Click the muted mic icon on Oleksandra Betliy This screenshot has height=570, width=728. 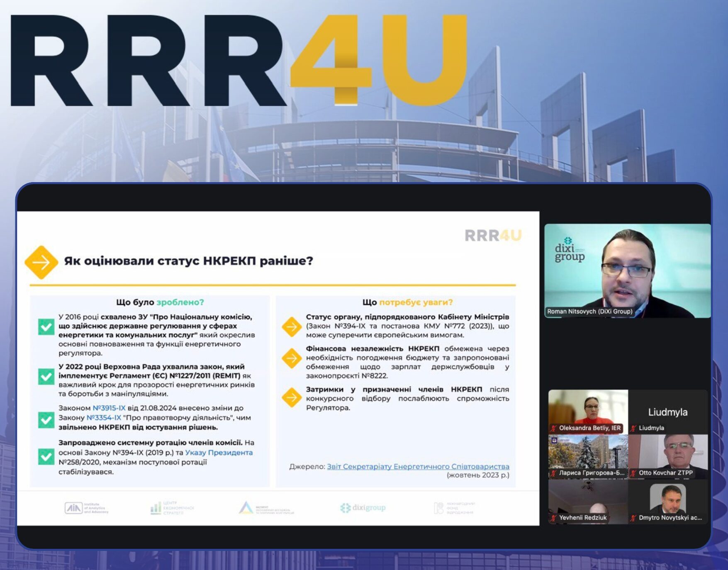click(553, 428)
